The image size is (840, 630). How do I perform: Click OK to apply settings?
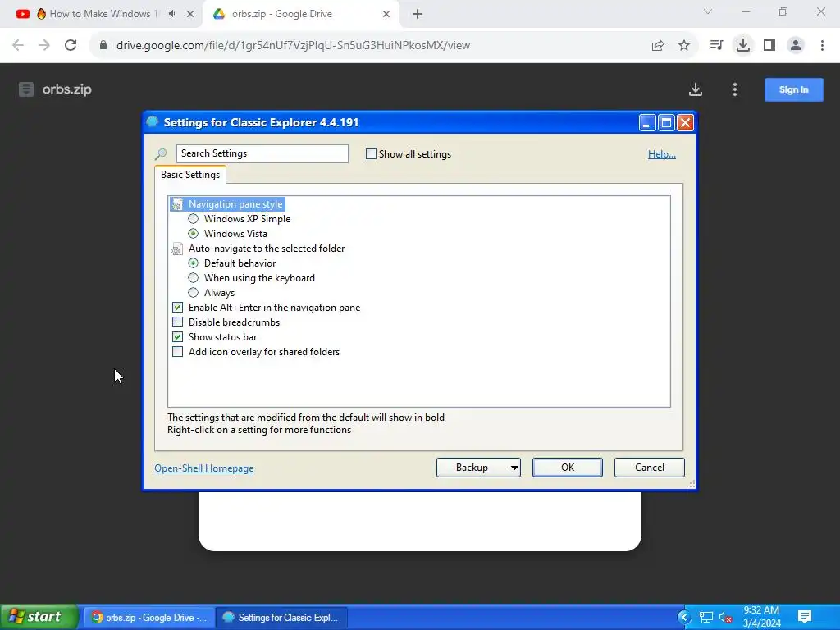[x=568, y=468]
